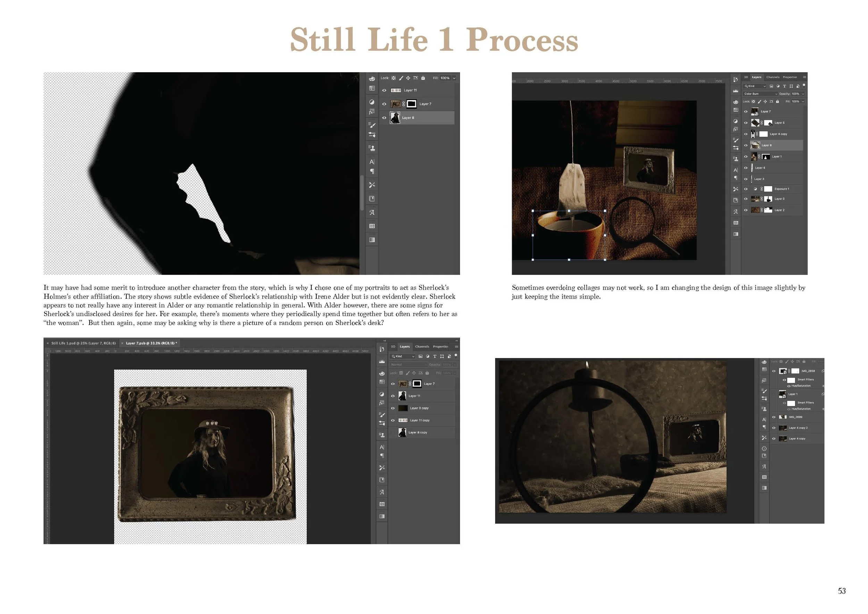This screenshot has height=614, width=868.
Task: Click vertical scrollbar beside black silhouette canvas
Action: coord(361,193)
